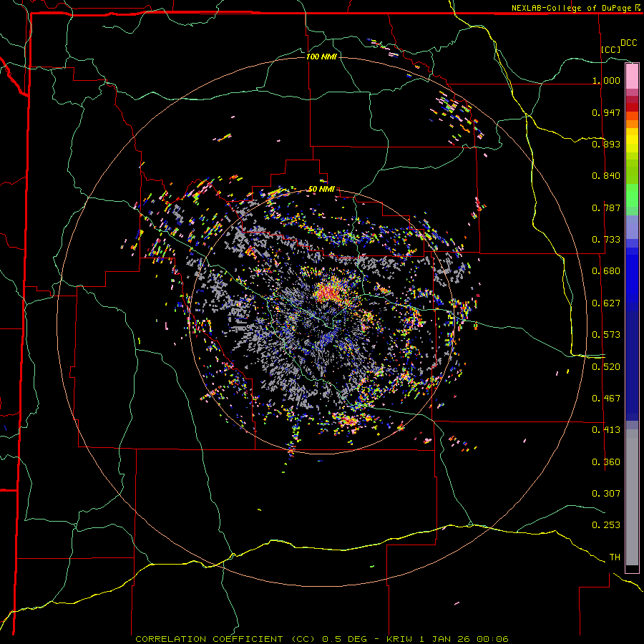
Task: Select the 0.253 scale label
Action: tap(606, 525)
